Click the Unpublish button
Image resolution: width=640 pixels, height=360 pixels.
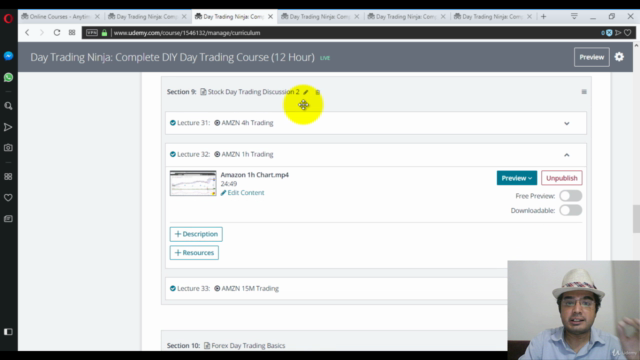click(x=562, y=178)
